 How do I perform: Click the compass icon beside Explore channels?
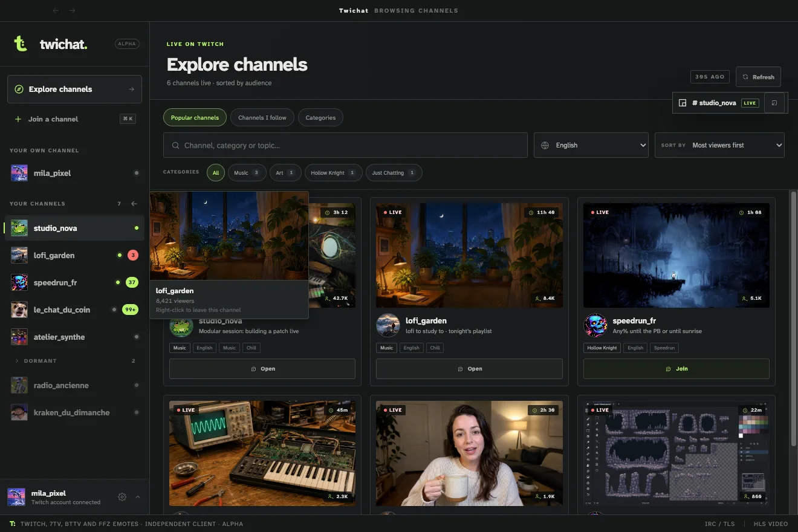tap(19, 89)
